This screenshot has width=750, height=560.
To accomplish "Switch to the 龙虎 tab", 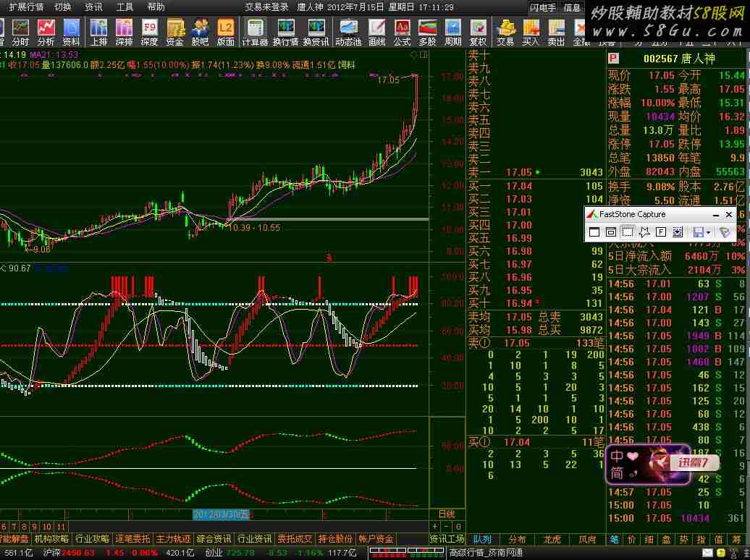I will pyautogui.click(x=552, y=539).
